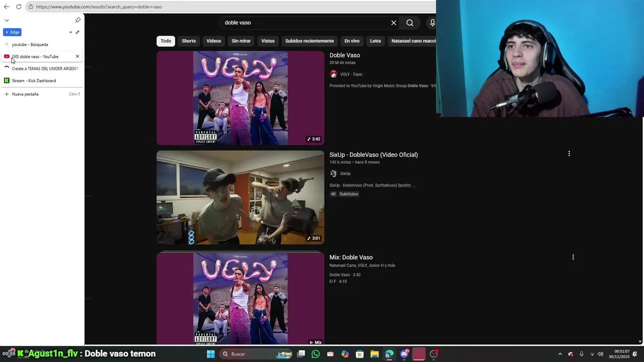The image size is (644, 362).
Task: Open the 'Mix: Doble Vaso' title link
Action: 351,257
